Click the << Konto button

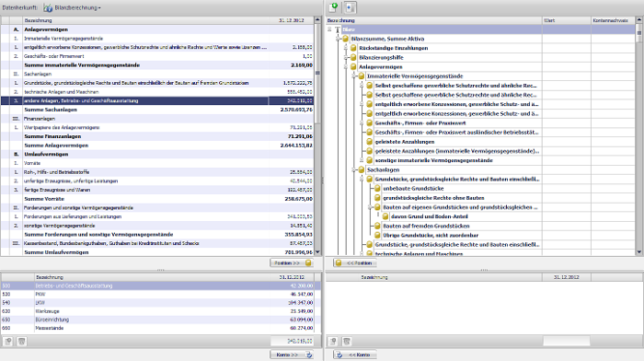(x=355, y=355)
